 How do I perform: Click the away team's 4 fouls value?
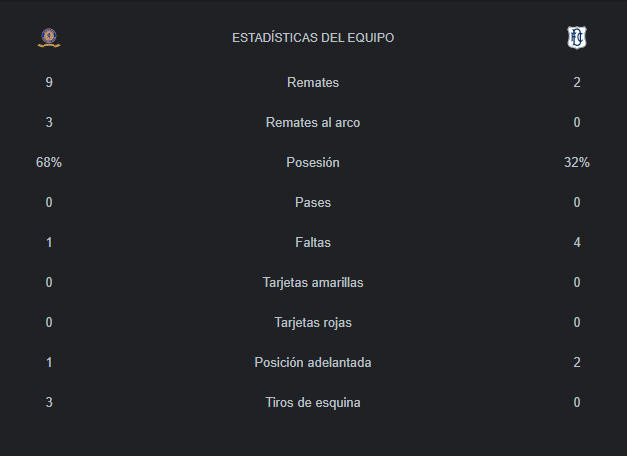pos(577,242)
